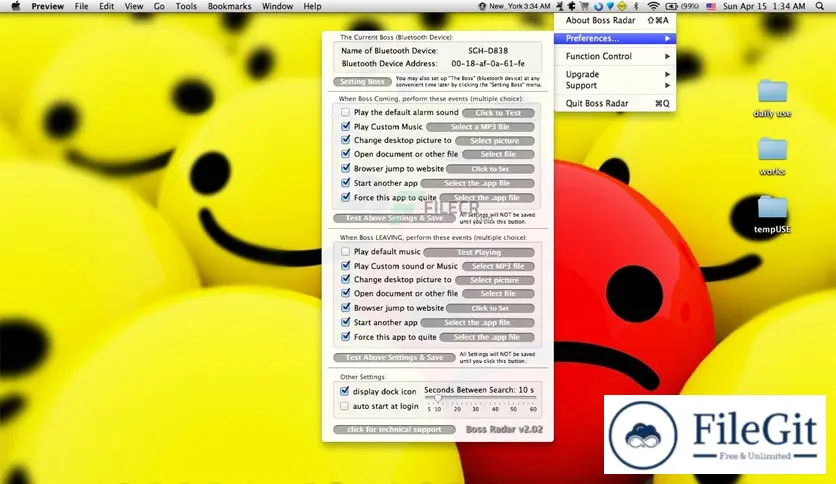Toggle Open document or other file when LEAVING
This screenshot has height=484, width=836.
(x=345, y=293)
